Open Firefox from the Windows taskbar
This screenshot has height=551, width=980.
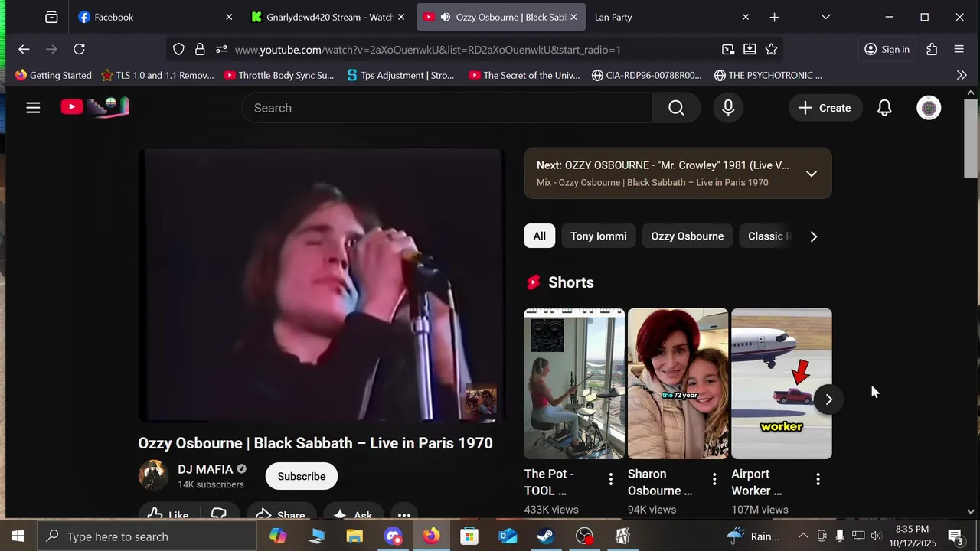(x=432, y=536)
